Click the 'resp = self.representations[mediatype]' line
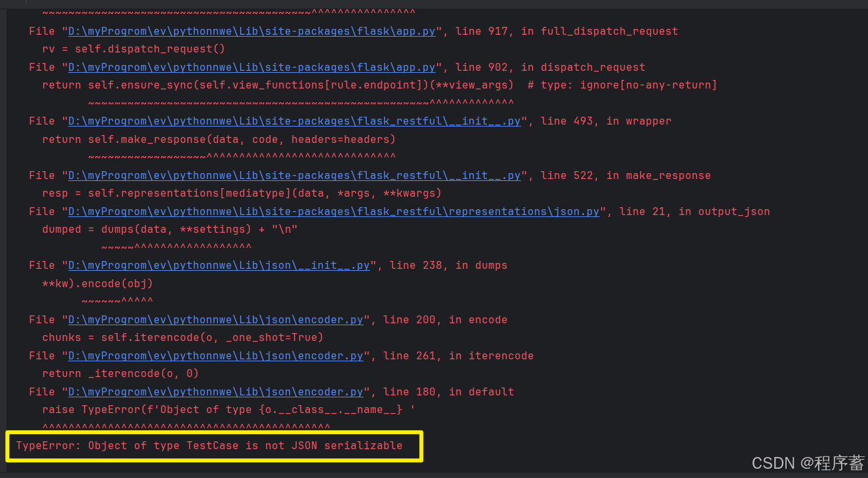Viewport: 868px width, 478px height. tap(242, 193)
